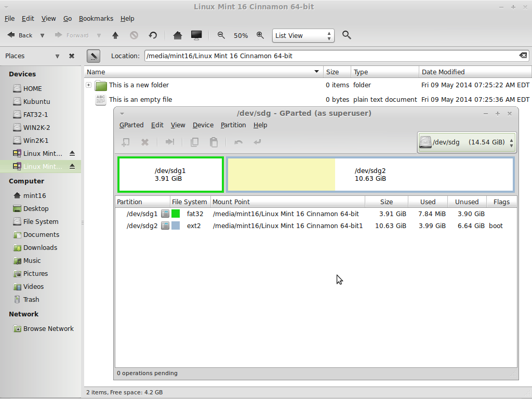532x399 pixels.
Task: Select the green fat32 color swatch
Action: coord(176,214)
